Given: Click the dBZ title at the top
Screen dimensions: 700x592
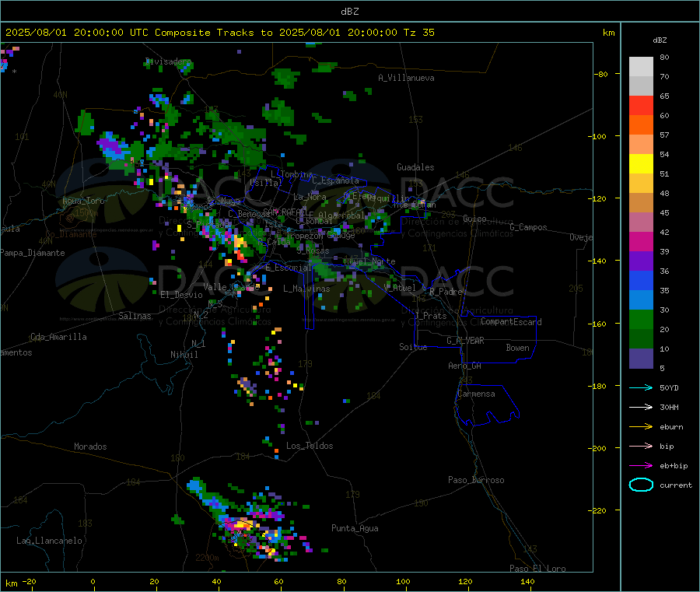Looking at the screenshot, I should pos(349,12).
